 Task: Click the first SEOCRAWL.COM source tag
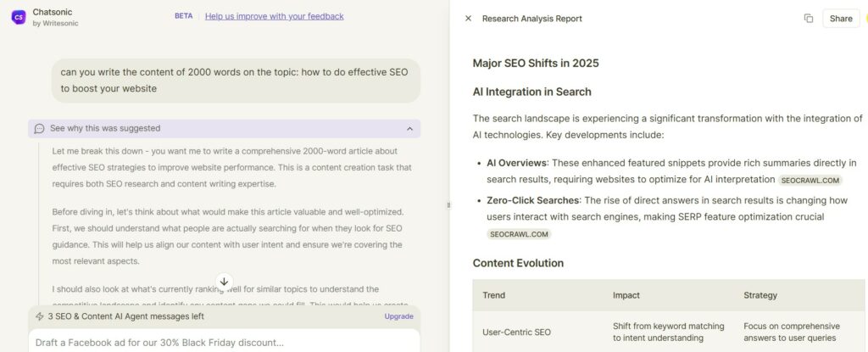(810, 180)
